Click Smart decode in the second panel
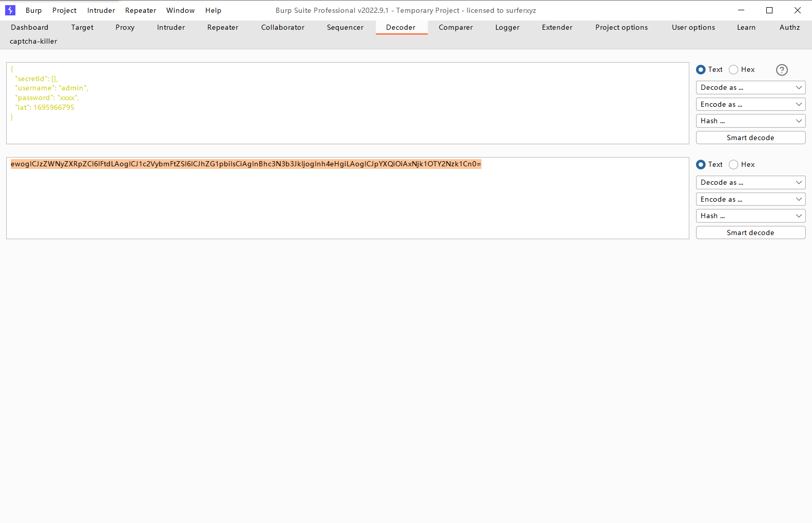This screenshot has width=812, height=523. [750, 233]
